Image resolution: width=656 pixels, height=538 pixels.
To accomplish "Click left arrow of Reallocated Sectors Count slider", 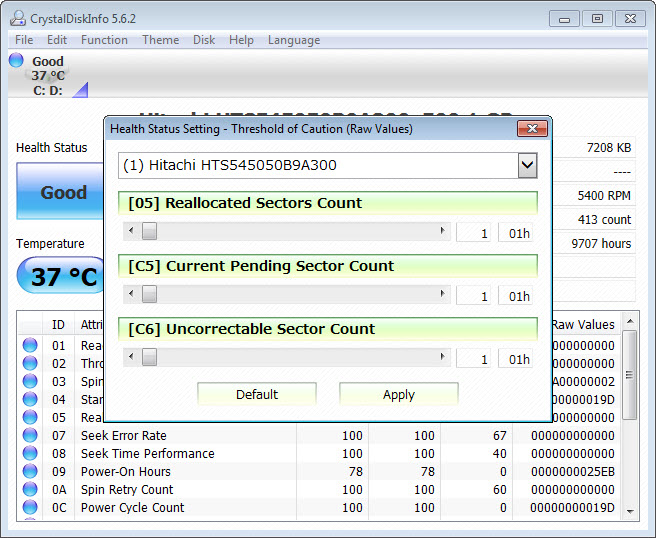I will point(131,231).
